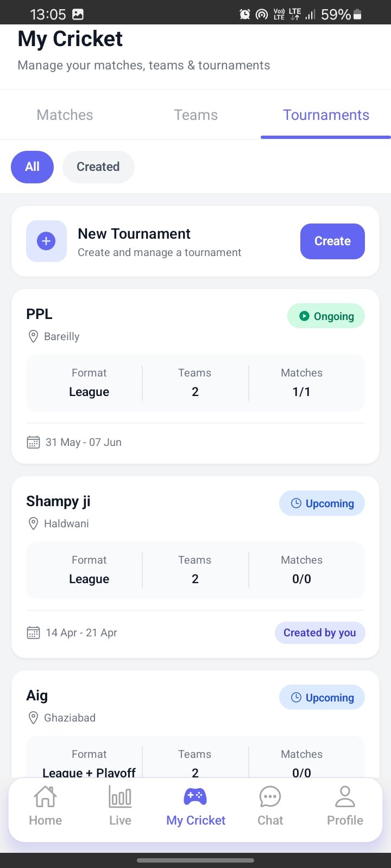Screen dimensions: 391x868
Task: Tap the location pin beside Bareilly
Action: [33, 336]
